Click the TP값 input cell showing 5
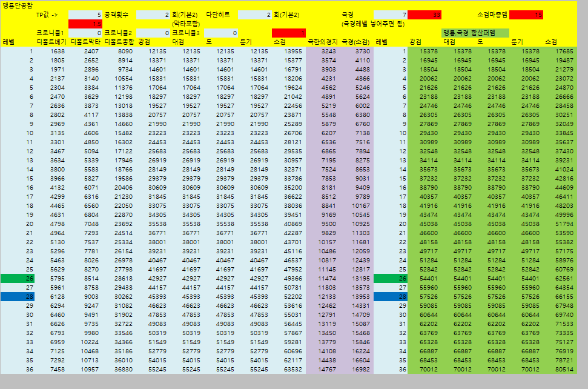The width and height of the screenshot is (588, 389). pos(85,14)
